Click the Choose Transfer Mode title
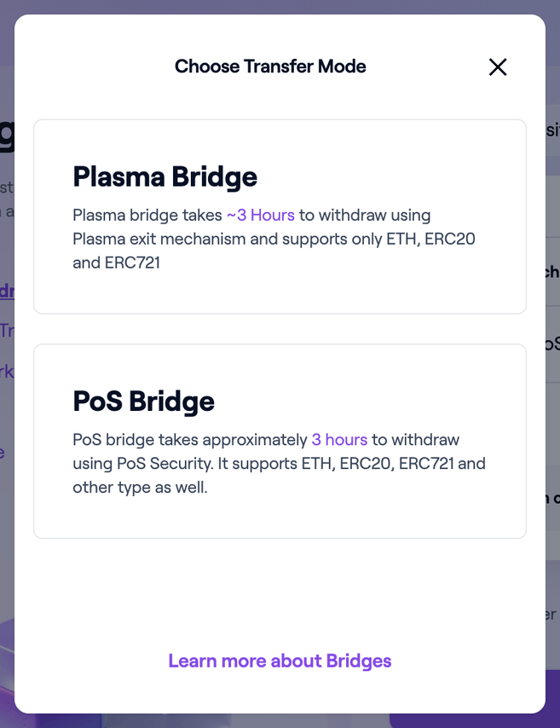The image size is (560, 728). (270, 66)
